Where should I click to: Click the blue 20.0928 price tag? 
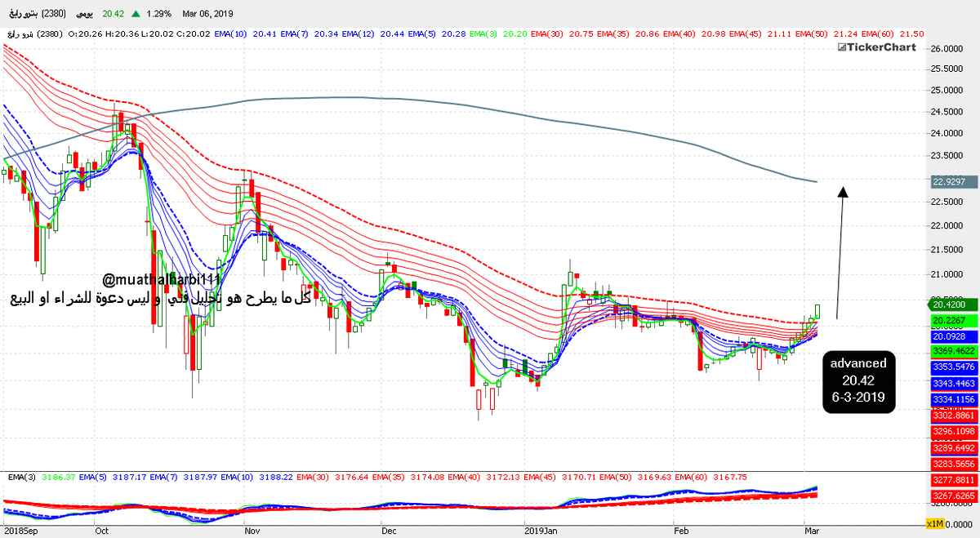(x=953, y=336)
